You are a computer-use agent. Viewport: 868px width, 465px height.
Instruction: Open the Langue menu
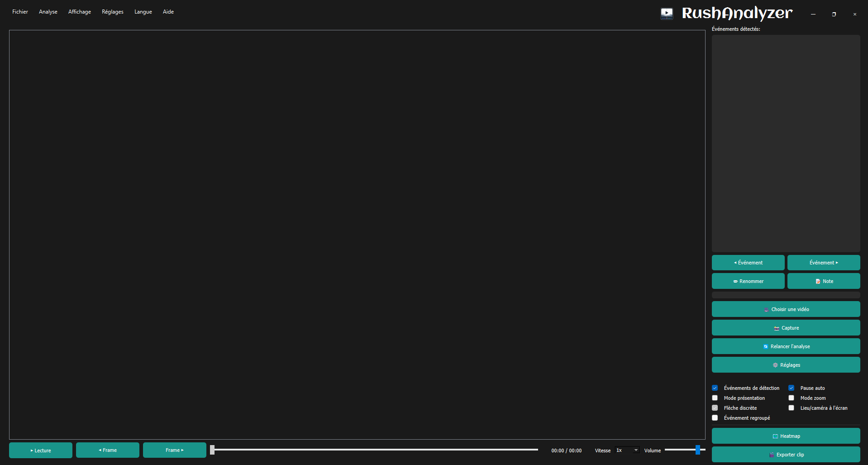[143, 12]
